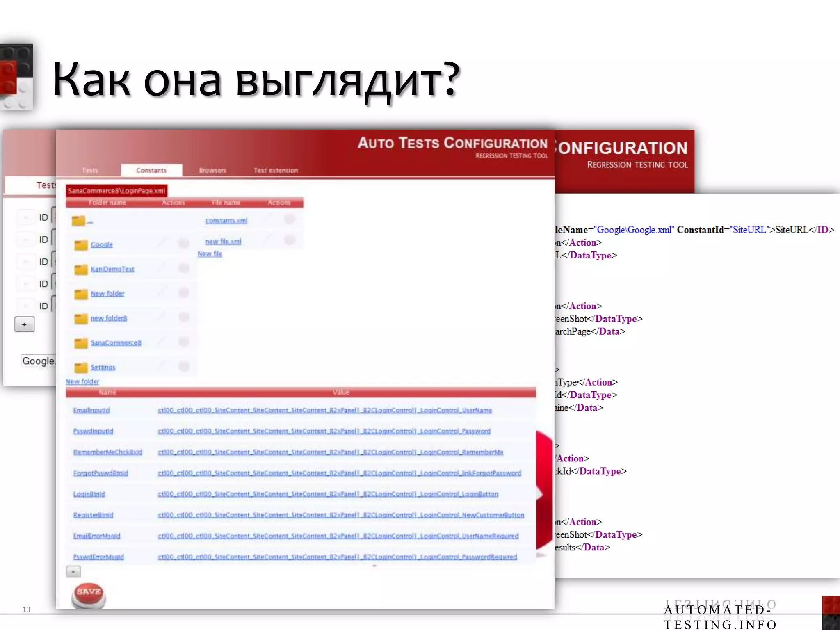Select the Constants tab

tap(151, 170)
